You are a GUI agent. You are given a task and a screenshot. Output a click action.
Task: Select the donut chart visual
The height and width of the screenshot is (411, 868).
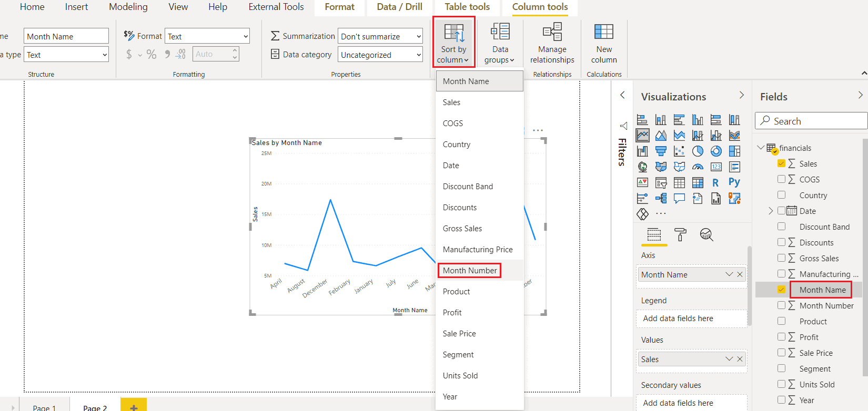coord(716,151)
